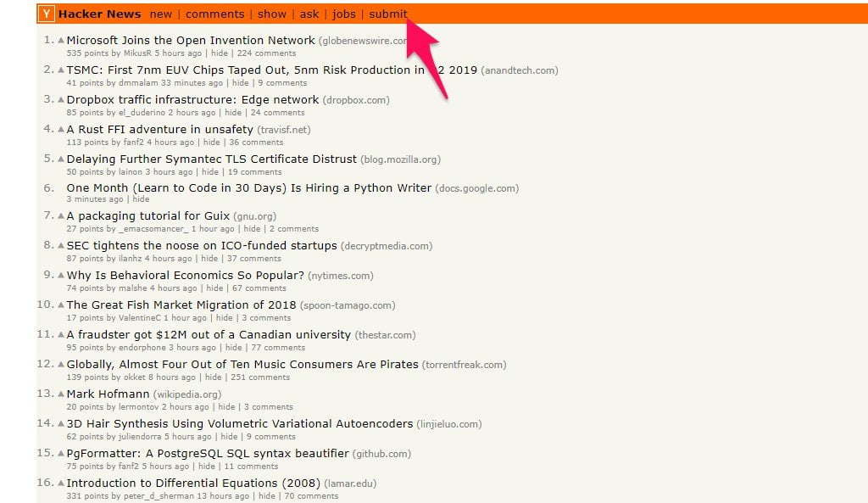Upvote the Great Fish Market Migration story
This screenshot has width=868, height=503.
pyautogui.click(x=61, y=305)
